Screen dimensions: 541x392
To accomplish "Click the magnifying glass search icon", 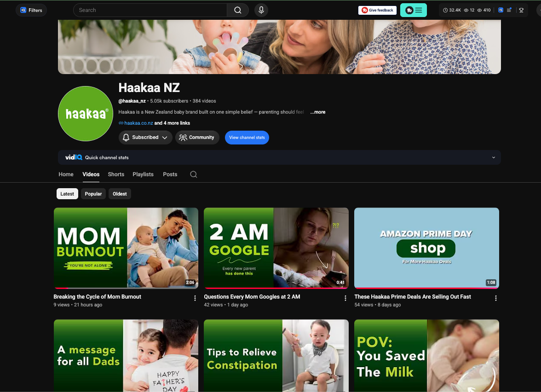I will (238, 10).
